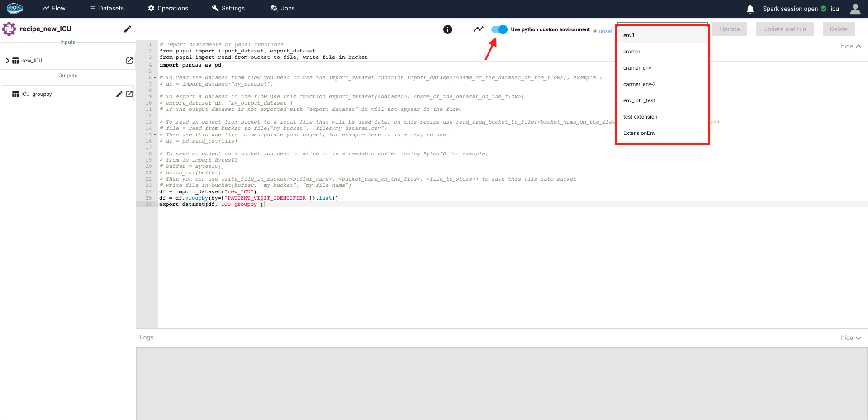The height and width of the screenshot is (420, 868).
Task: Open the Datasets menu
Action: tap(107, 8)
